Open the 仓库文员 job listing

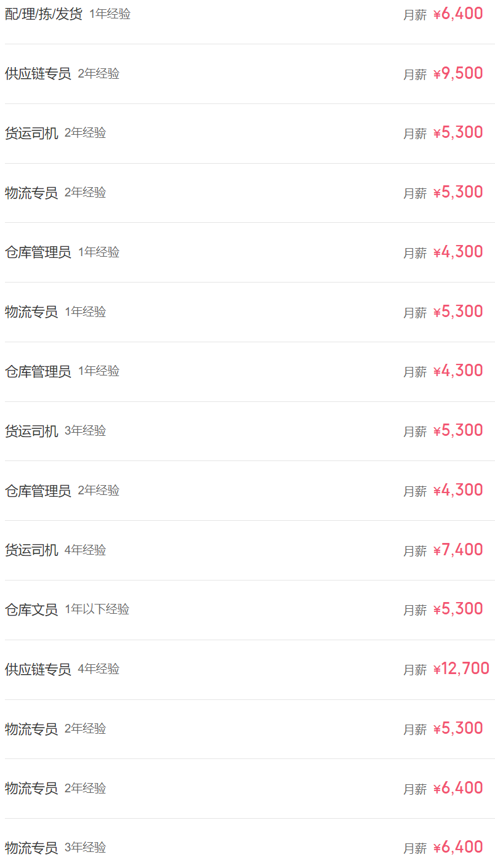click(31, 609)
